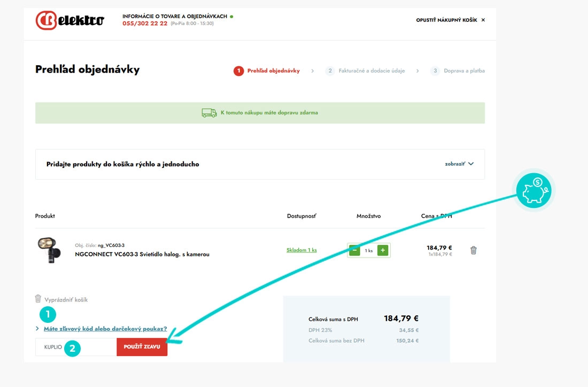Click phone number 055/302 22 22
Screen dimensions: 588x387
pos(145,23)
